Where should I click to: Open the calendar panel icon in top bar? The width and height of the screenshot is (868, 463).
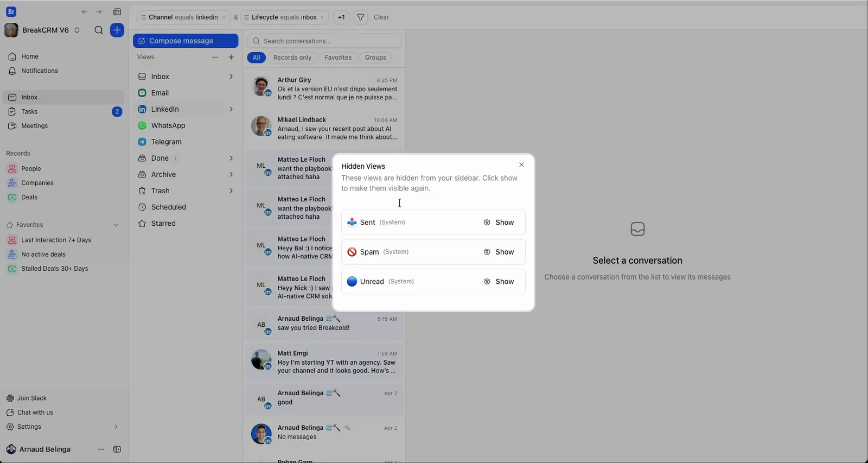coord(117,12)
